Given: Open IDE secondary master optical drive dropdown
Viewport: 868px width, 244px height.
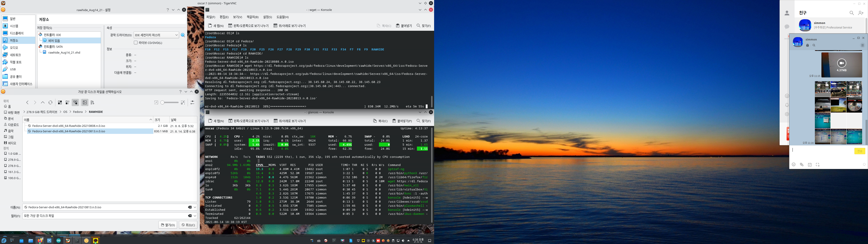Looking at the screenshot, I should click(x=156, y=35).
